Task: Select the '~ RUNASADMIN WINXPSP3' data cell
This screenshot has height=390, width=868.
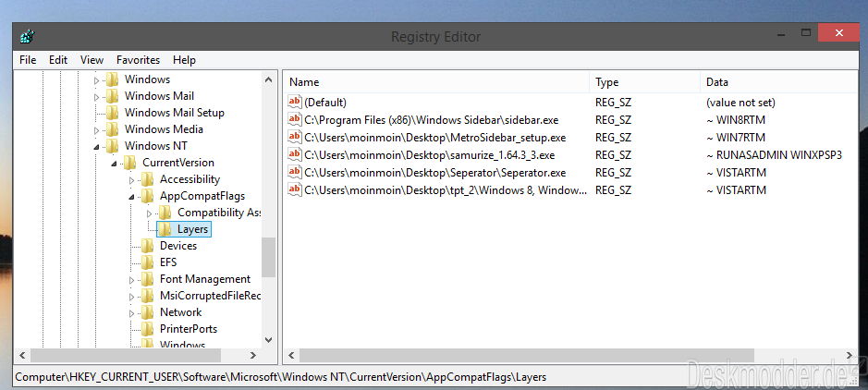Action: tap(774, 155)
